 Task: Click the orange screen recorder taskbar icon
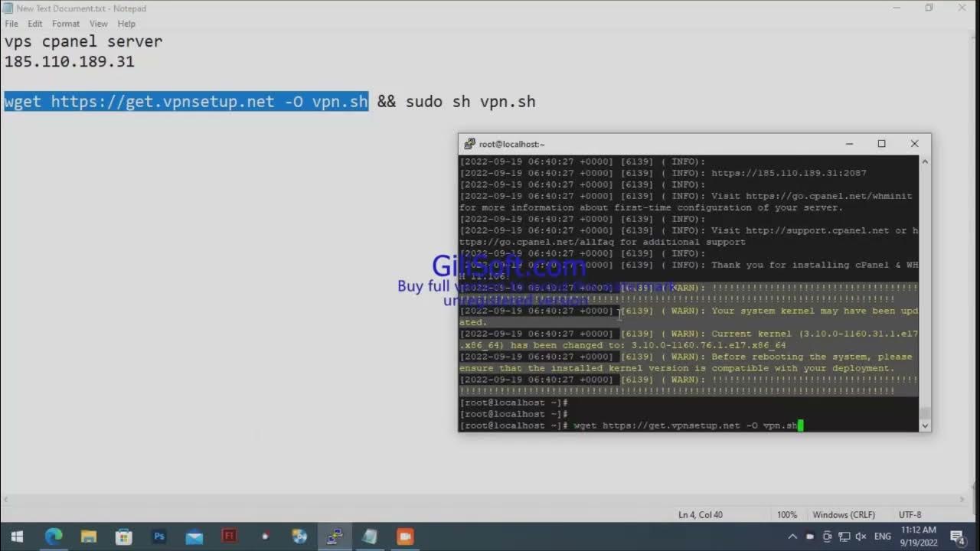point(405,536)
